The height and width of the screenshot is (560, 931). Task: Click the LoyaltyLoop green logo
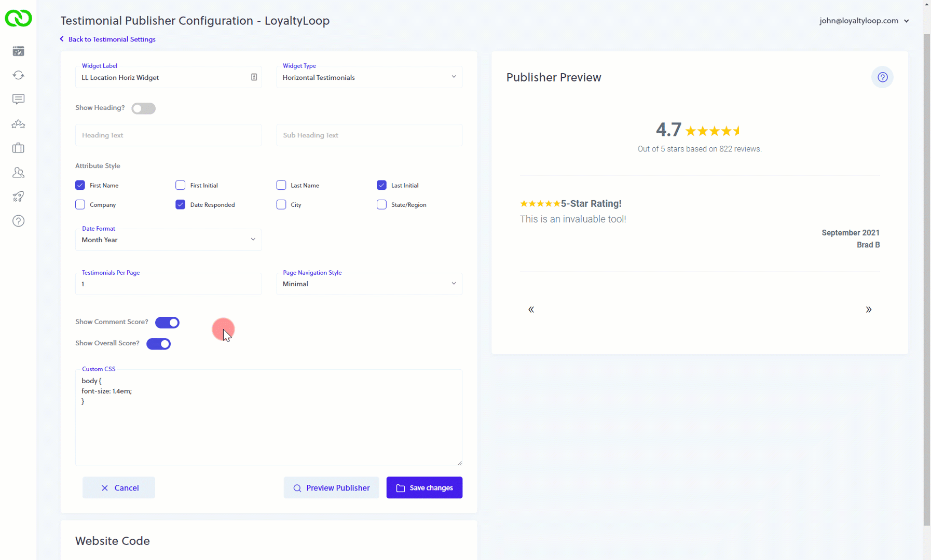tap(18, 18)
